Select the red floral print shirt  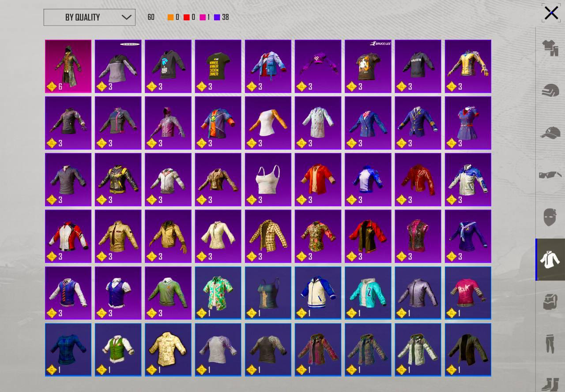tap(318, 236)
